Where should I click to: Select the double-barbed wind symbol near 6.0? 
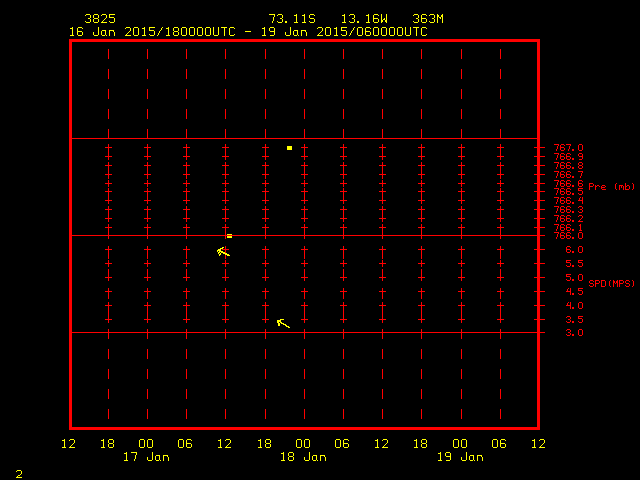pos(223,252)
